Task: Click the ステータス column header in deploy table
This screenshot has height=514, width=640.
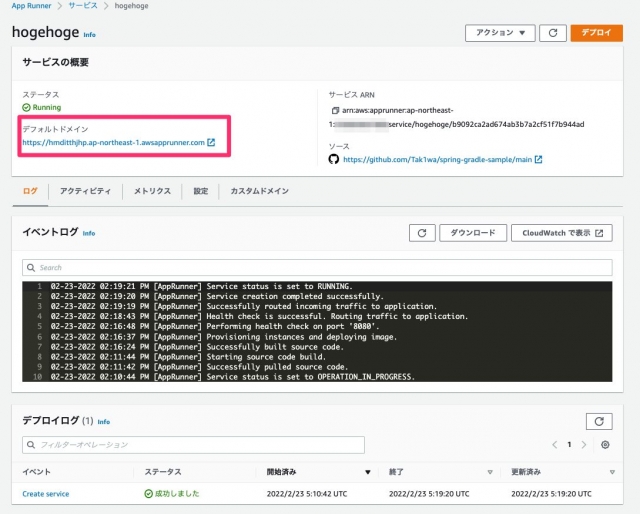Action: pyautogui.click(x=163, y=472)
